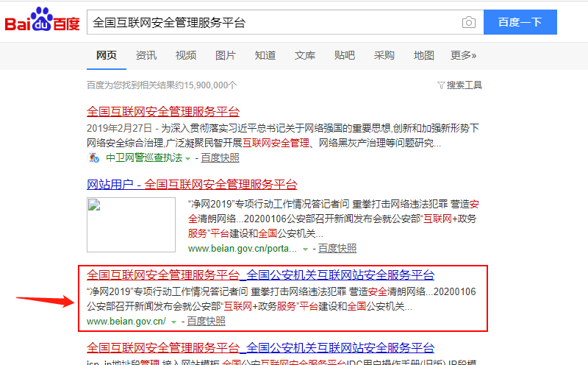Screen dimensions: 588x365
Task: Expand dropdown arrow after www.beian.gov.cn/
Action: [x=173, y=322]
